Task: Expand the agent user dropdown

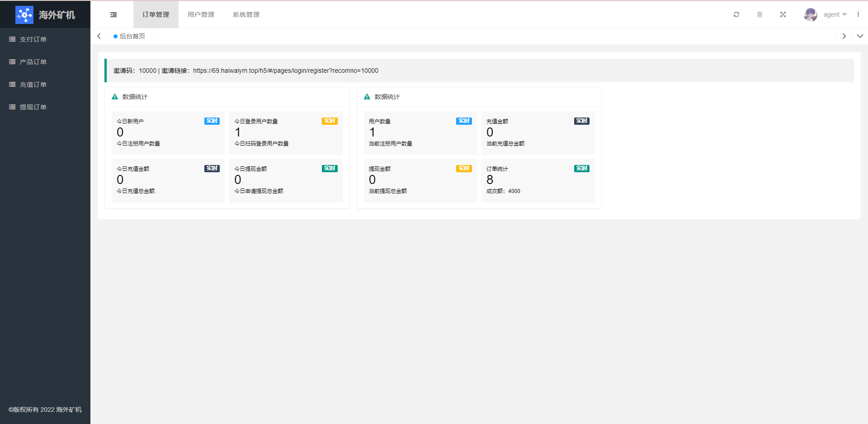Action: pyautogui.click(x=835, y=14)
